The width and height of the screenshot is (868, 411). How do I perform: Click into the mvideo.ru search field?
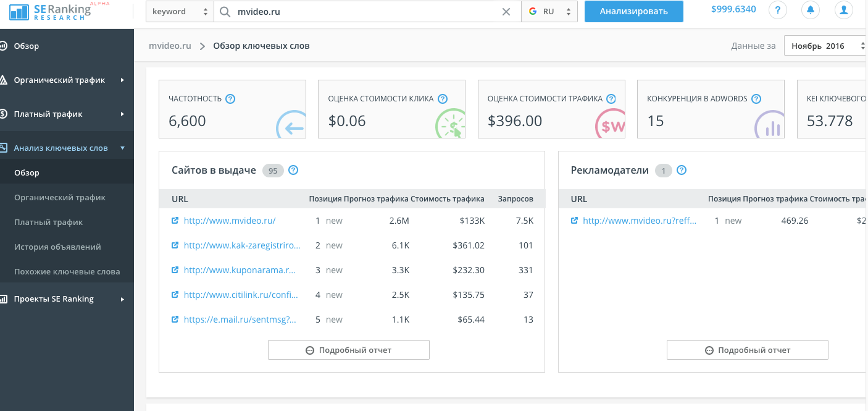coord(364,12)
